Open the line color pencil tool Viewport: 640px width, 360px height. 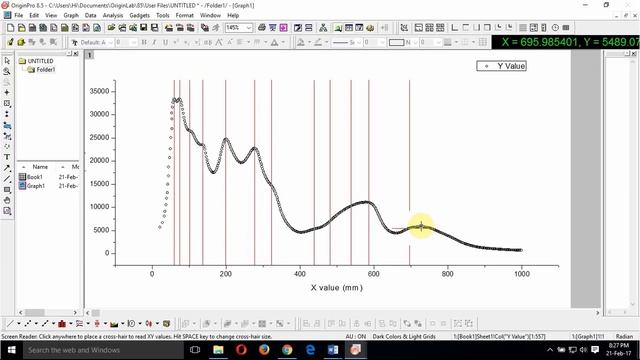point(318,42)
